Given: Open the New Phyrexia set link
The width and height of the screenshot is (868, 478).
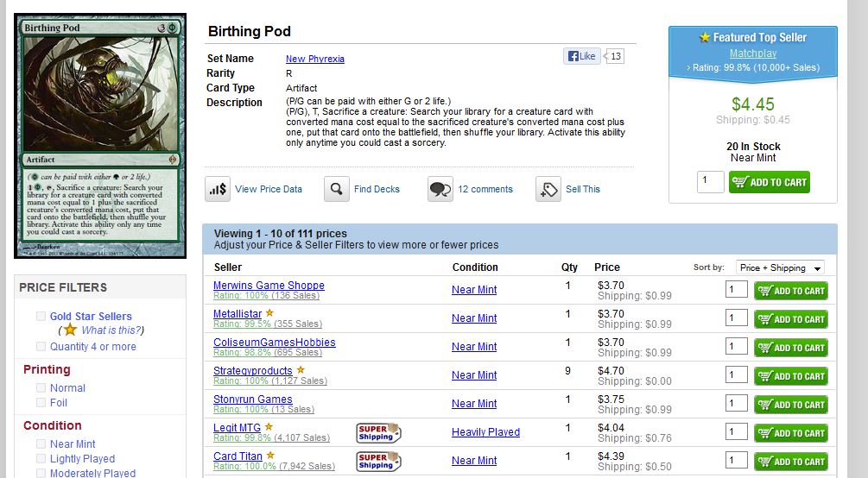Looking at the screenshot, I should (314, 59).
